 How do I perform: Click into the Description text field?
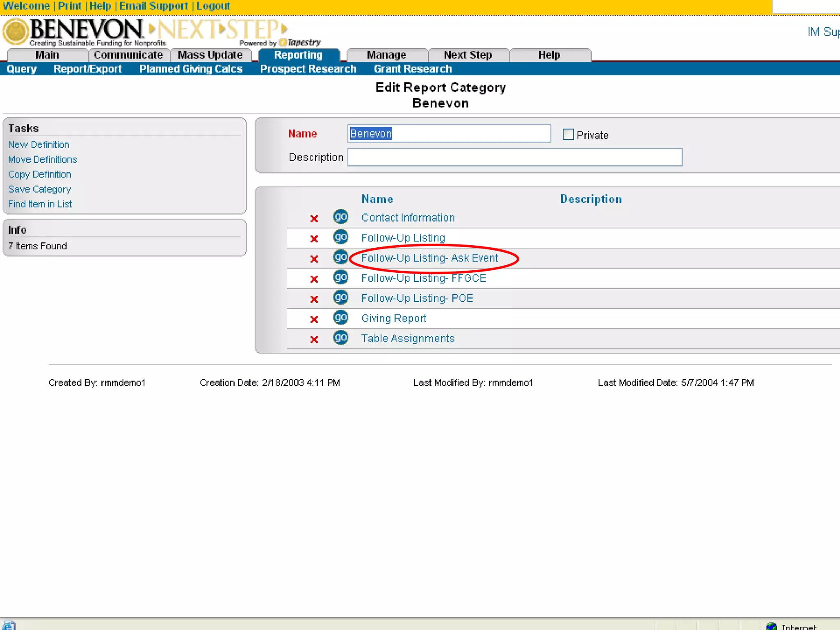(514, 157)
